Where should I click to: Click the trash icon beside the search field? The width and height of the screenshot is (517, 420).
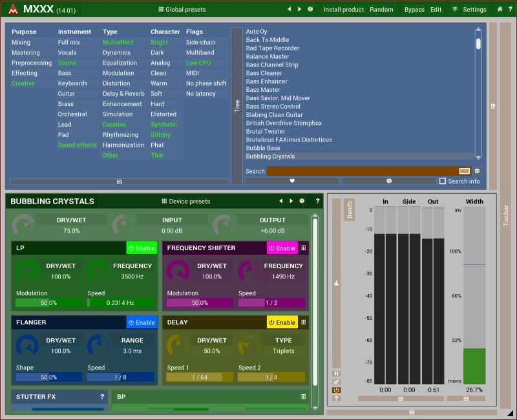pos(477,171)
